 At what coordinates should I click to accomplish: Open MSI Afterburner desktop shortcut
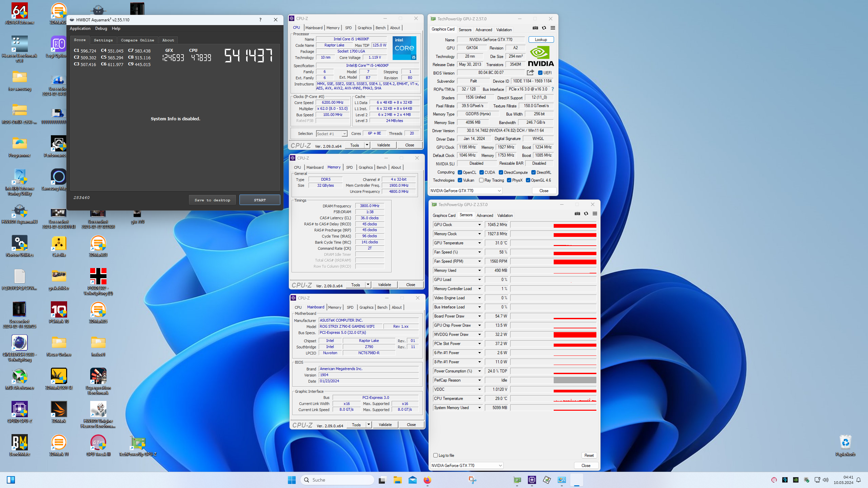(x=19, y=379)
